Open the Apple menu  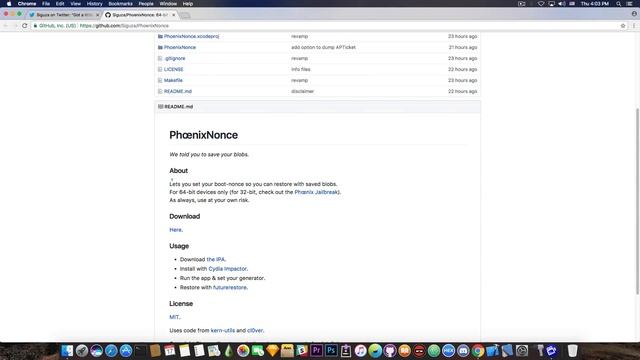click(x=9, y=4)
